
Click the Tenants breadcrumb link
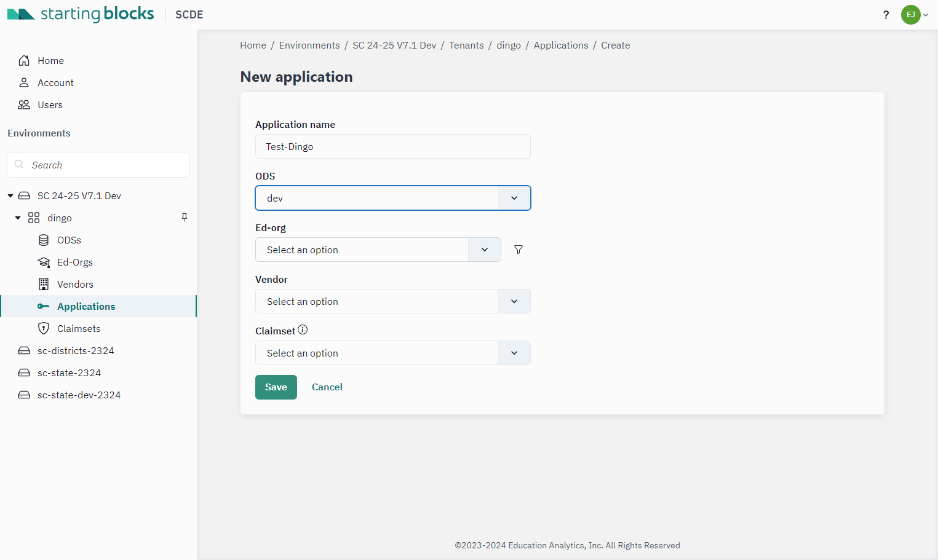[x=466, y=45]
